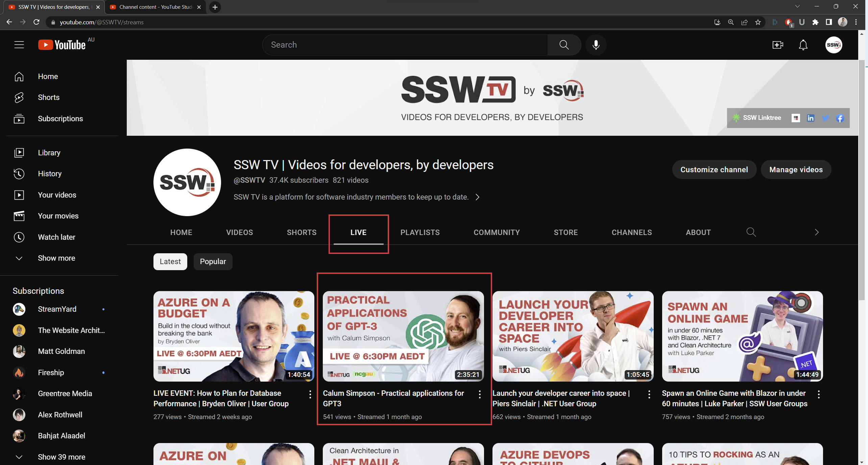The image size is (868, 465).
Task: Open options menu for Calum Simpson video
Action: pos(480,394)
